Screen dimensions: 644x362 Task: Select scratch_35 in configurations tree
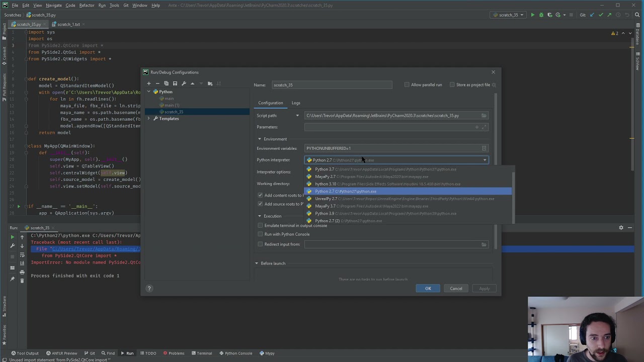(197, 112)
